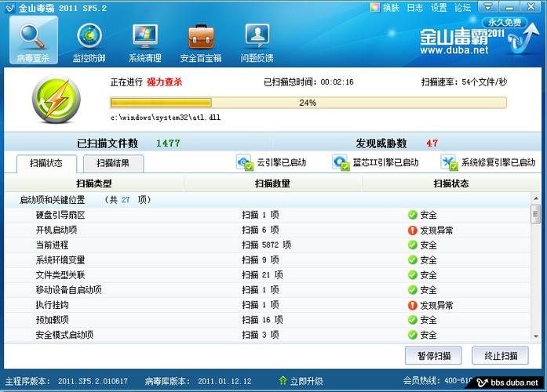This screenshot has height=392, width=547.
Task: Click the scan progress bar at 24%
Action: tap(308, 103)
